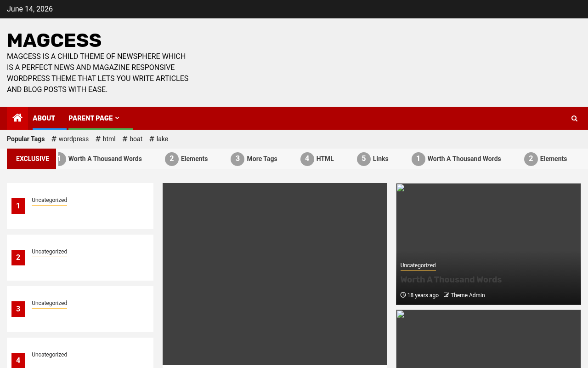
Task: Open the Theme Admin author link
Action: [x=468, y=295]
